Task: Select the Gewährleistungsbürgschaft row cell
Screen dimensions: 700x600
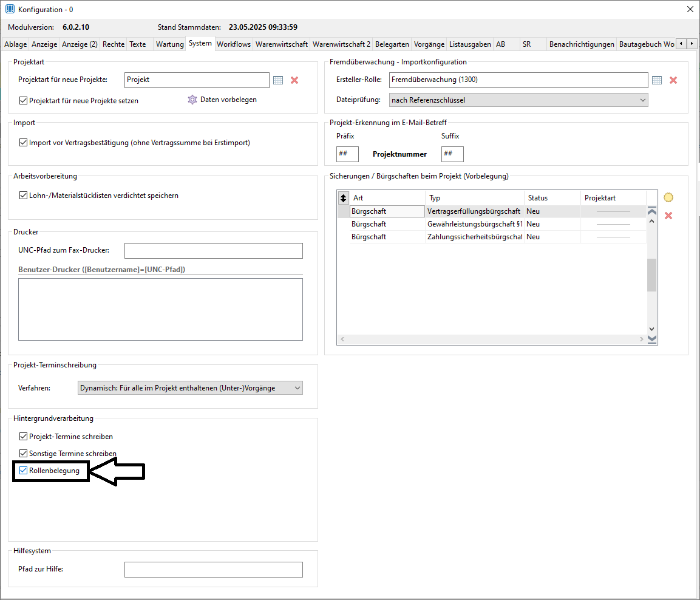Action: [x=475, y=224]
